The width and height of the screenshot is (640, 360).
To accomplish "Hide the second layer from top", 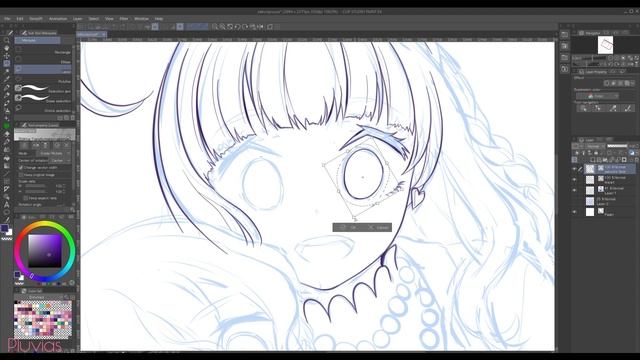I will point(574,180).
